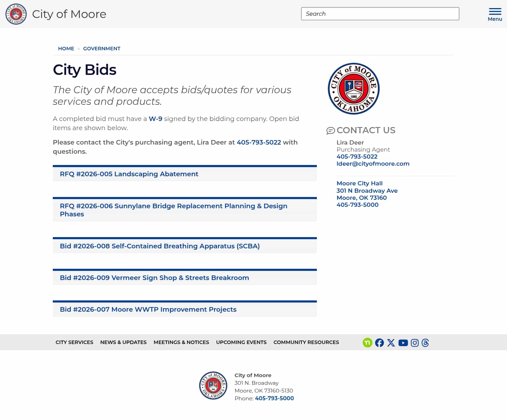Screen dimensions: 507x420
Task: Open Bid #2026-007 Moore WWTP Improvement Projects
Action: pos(148,309)
